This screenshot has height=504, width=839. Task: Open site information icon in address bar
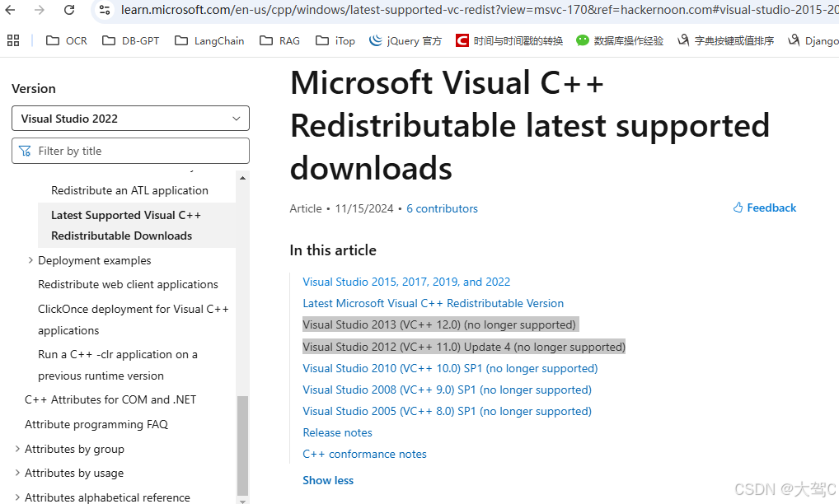tap(105, 10)
